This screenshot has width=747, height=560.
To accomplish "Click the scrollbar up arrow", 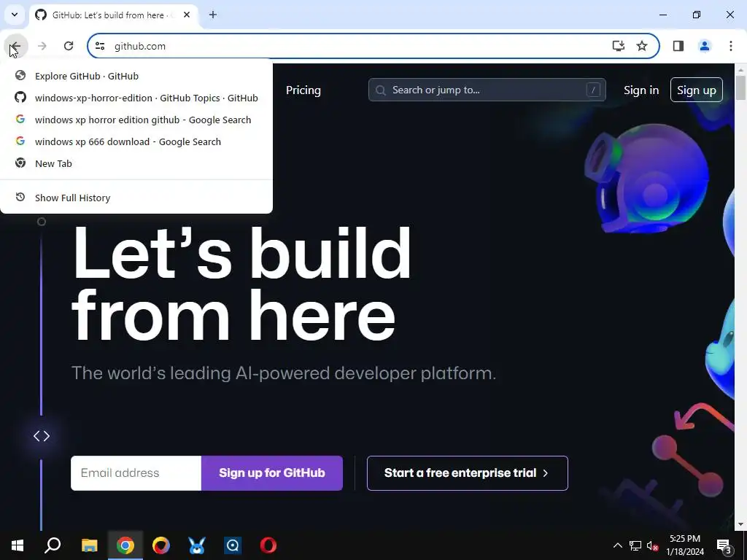I will [741, 69].
